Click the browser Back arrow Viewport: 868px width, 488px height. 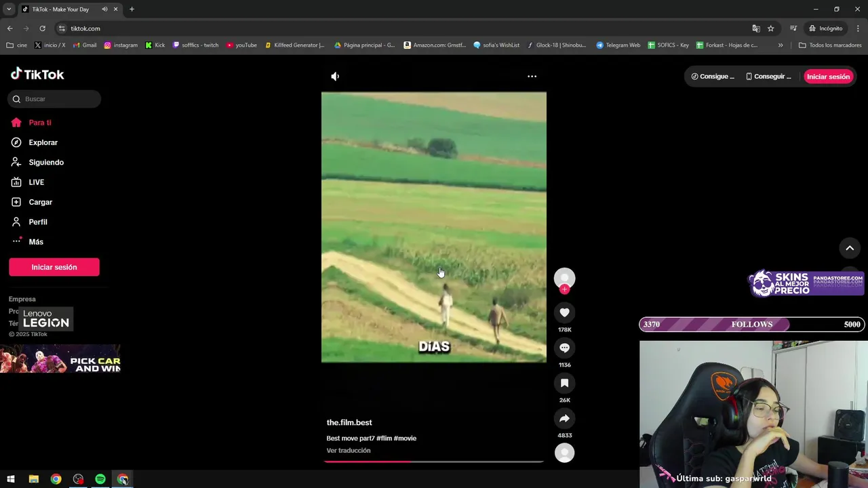(x=9, y=28)
